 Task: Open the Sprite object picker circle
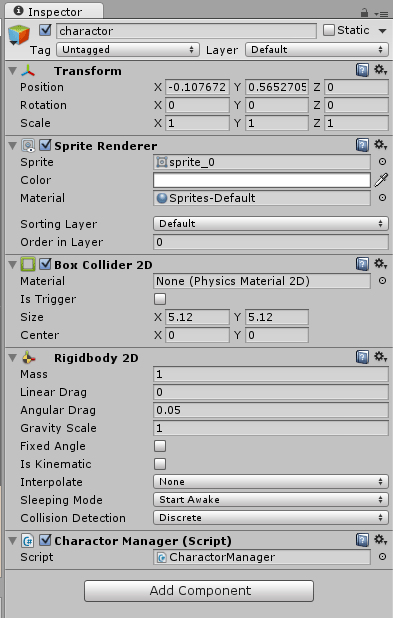tap(382, 162)
